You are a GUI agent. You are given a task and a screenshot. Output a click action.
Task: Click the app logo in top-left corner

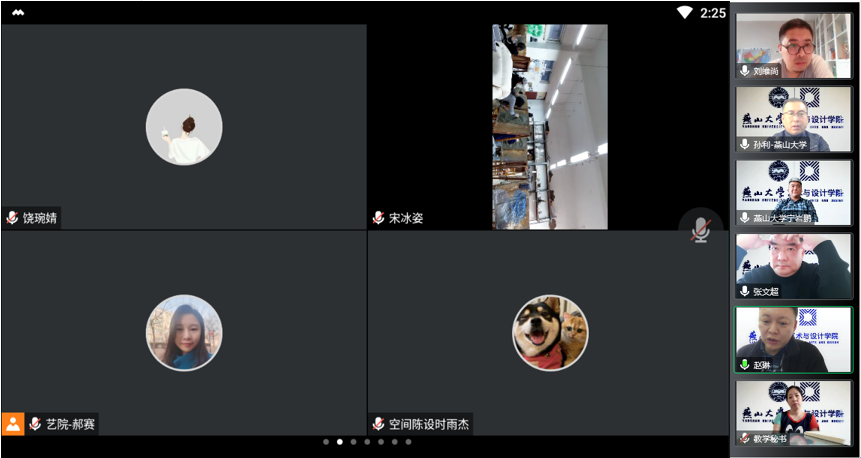18,12
